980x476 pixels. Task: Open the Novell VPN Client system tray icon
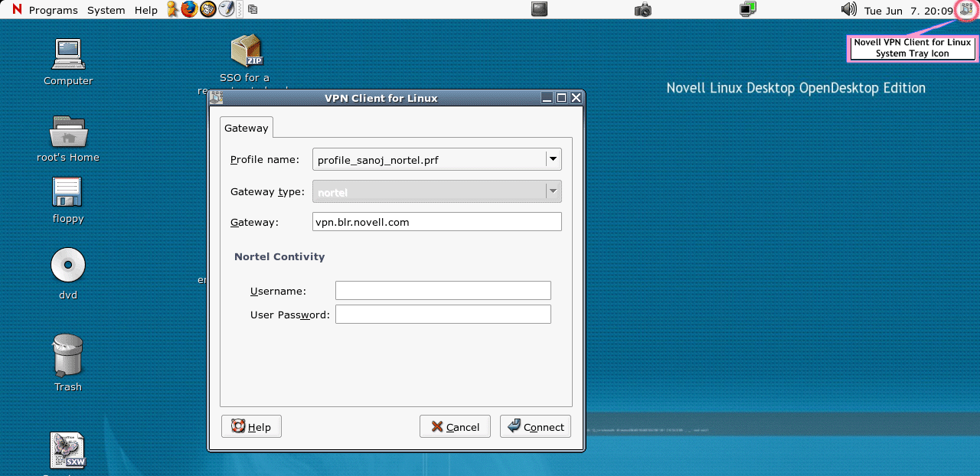point(965,10)
